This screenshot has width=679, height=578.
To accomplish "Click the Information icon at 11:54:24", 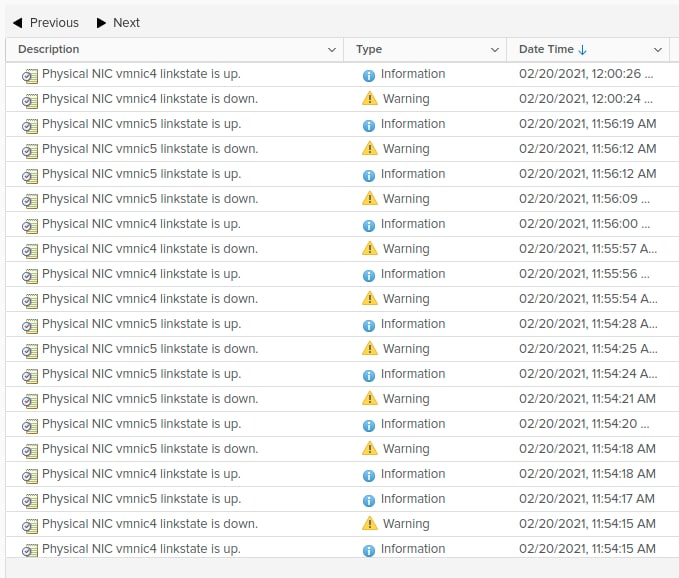I will click(x=369, y=376).
